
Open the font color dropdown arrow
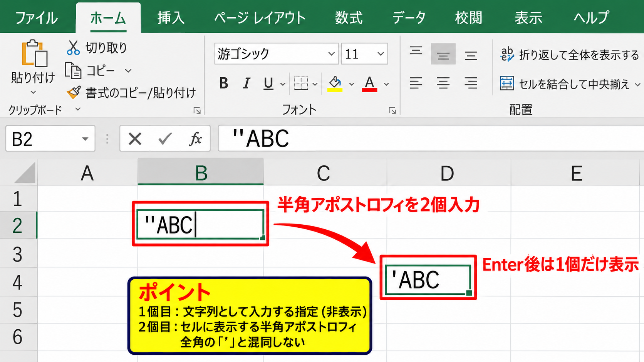386,84
